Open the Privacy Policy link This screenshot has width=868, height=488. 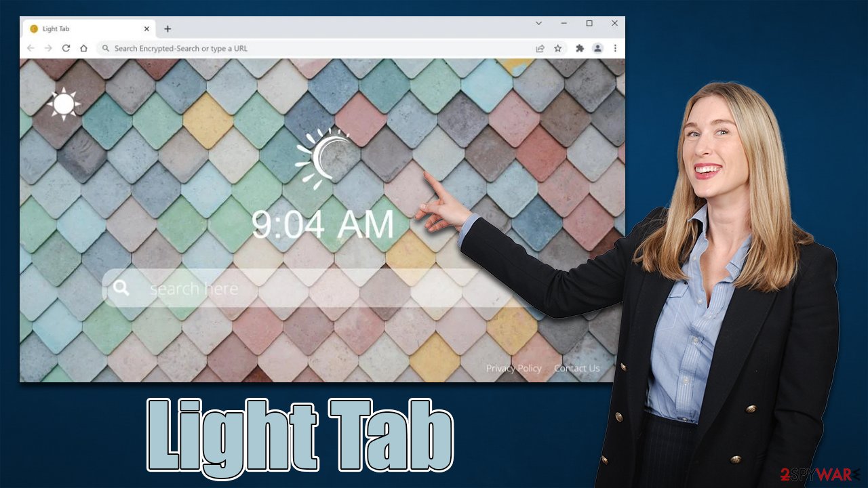point(514,368)
